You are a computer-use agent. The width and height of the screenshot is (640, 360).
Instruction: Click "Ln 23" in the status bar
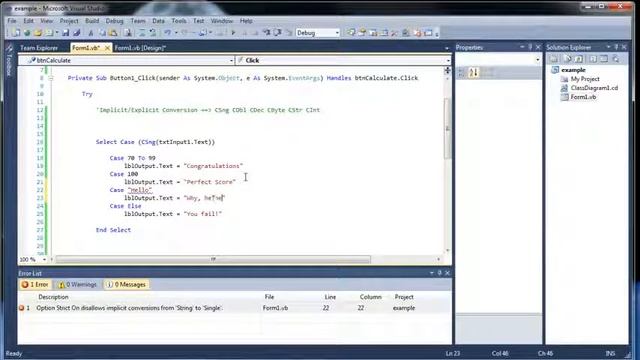(x=453, y=353)
